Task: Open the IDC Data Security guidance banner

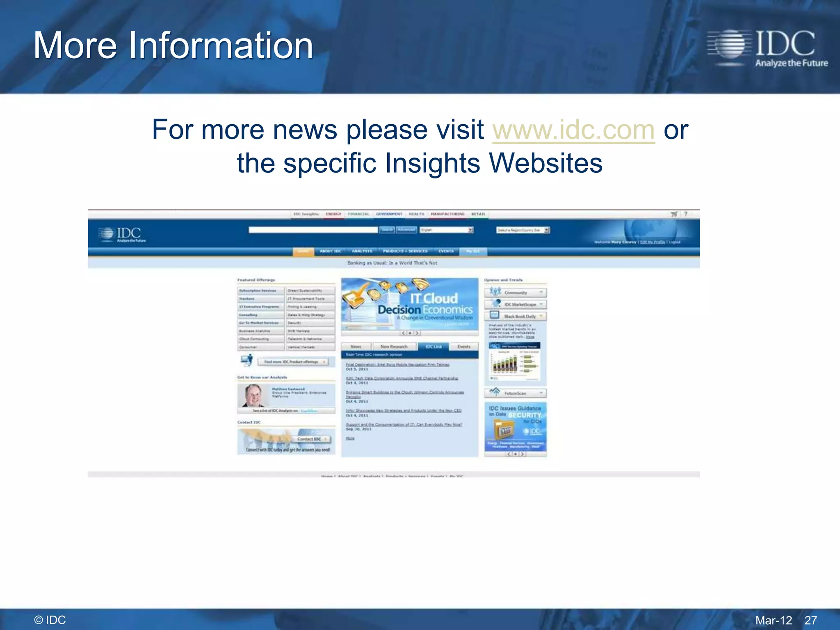Action: click(516, 427)
